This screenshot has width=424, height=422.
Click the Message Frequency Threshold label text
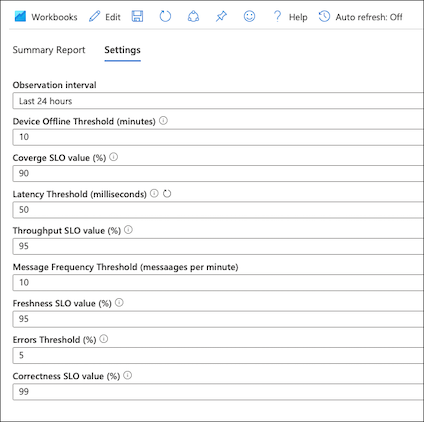125,267
